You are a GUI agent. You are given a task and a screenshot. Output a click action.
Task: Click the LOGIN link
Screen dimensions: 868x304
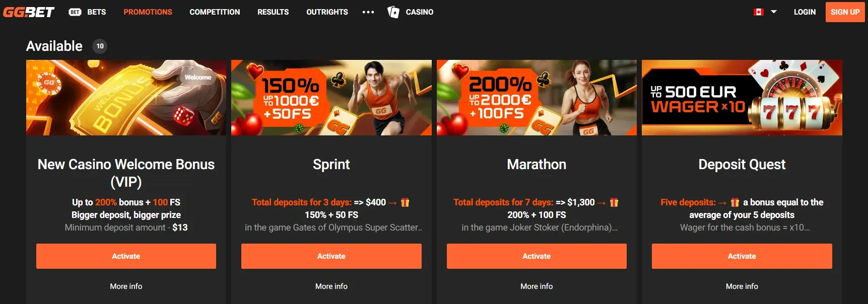[x=805, y=12]
